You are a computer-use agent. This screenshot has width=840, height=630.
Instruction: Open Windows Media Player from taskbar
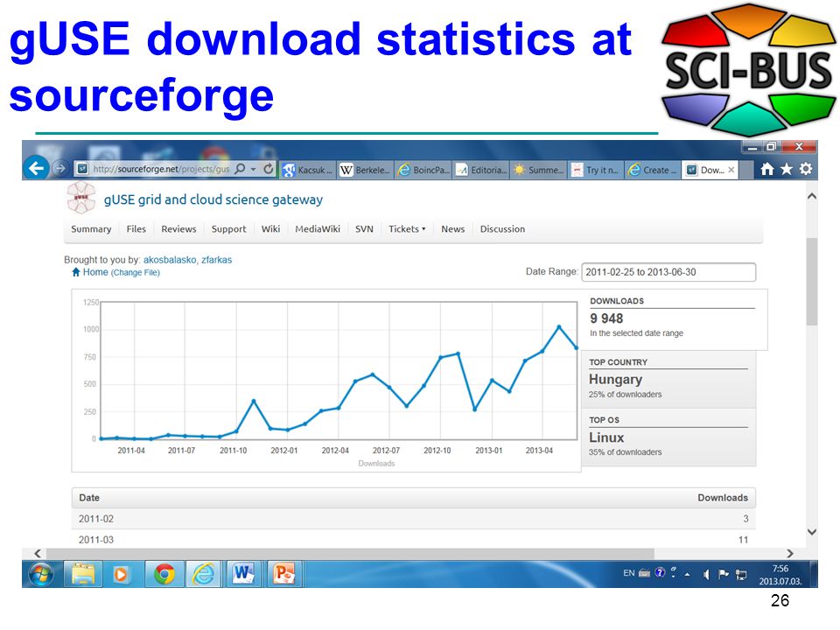(121, 574)
